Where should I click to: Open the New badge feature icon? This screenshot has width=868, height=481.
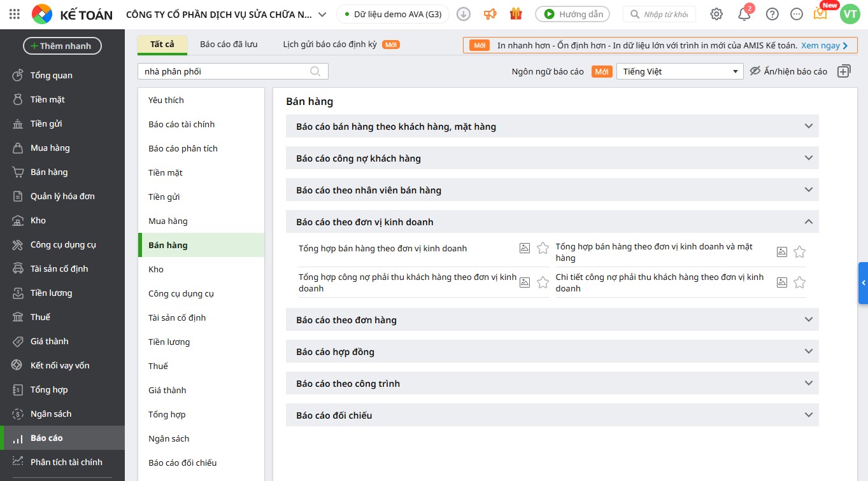[821, 13]
